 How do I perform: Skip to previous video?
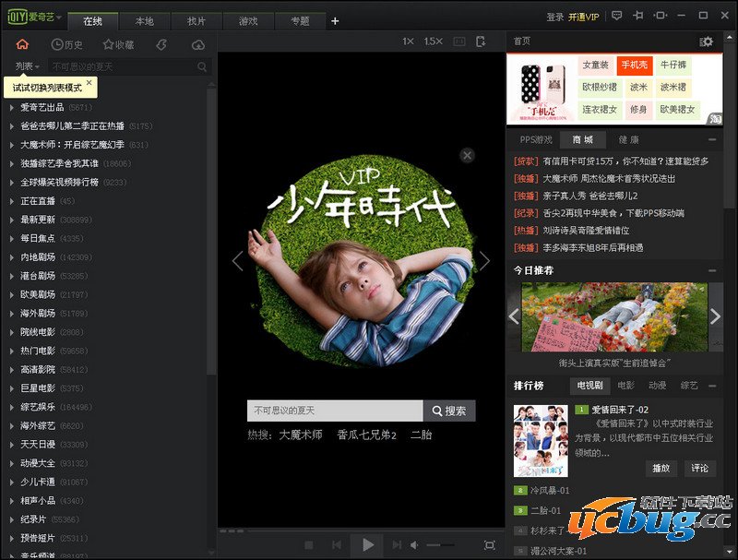337,545
